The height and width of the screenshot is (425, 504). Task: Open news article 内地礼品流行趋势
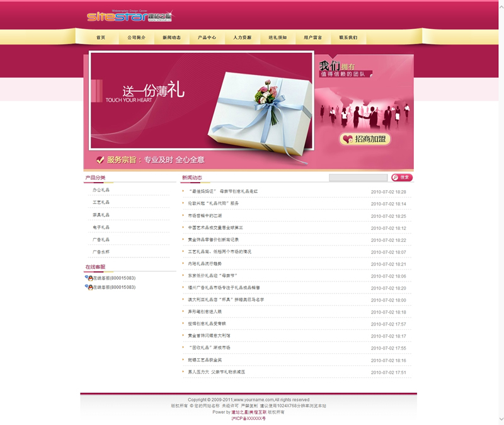point(204,264)
